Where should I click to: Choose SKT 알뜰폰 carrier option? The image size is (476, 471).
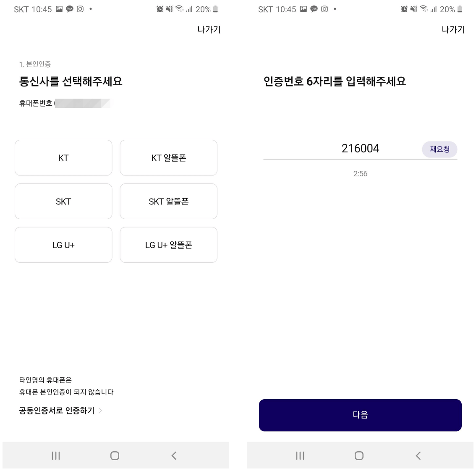click(x=168, y=201)
